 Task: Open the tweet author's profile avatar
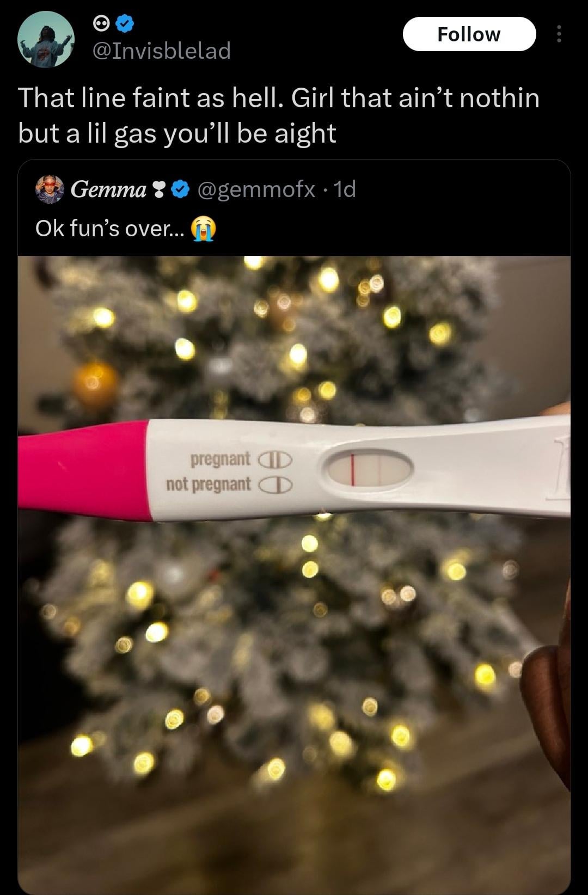[46, 39]
